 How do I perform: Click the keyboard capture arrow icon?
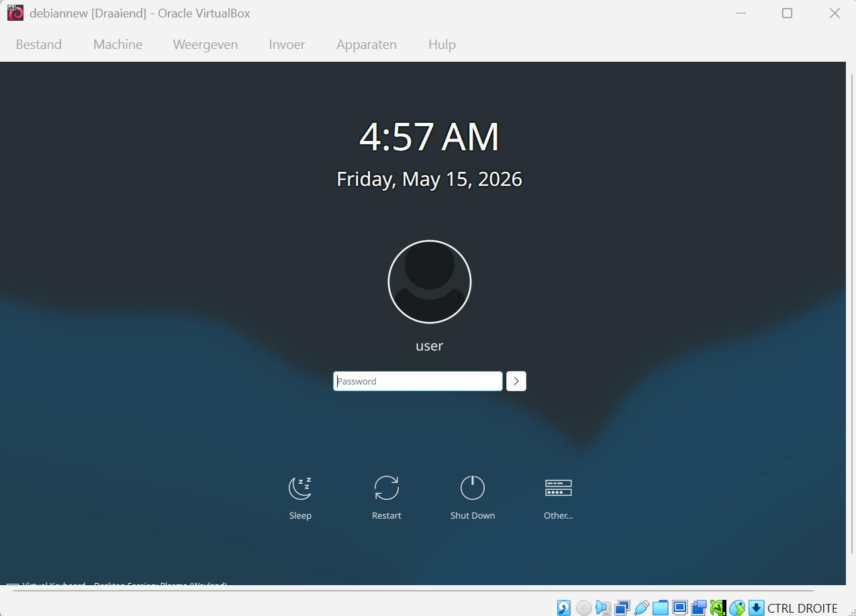tap(757, 608)
